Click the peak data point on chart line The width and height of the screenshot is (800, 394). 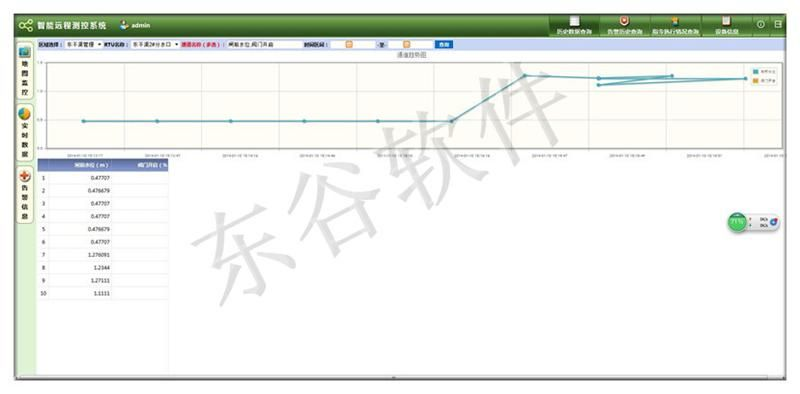pos(524,76)
